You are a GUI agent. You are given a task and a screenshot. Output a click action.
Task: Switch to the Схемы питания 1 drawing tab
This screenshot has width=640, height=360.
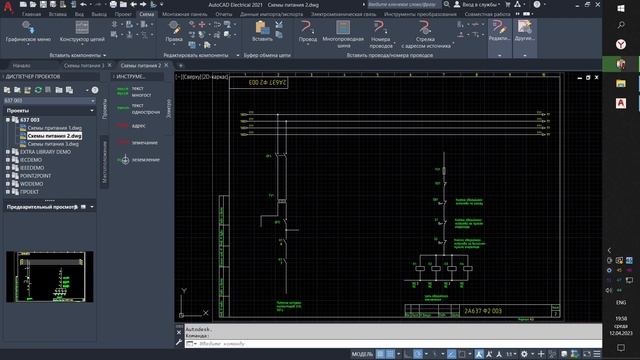pos(84,65)
